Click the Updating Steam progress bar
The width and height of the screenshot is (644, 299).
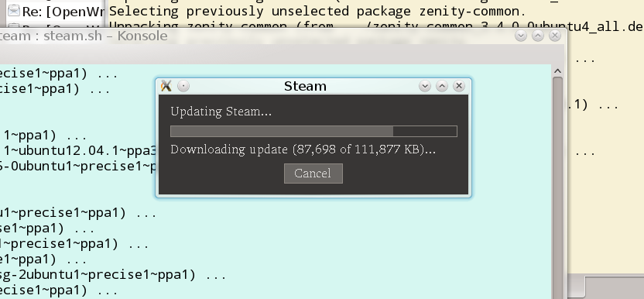point(313,131)
